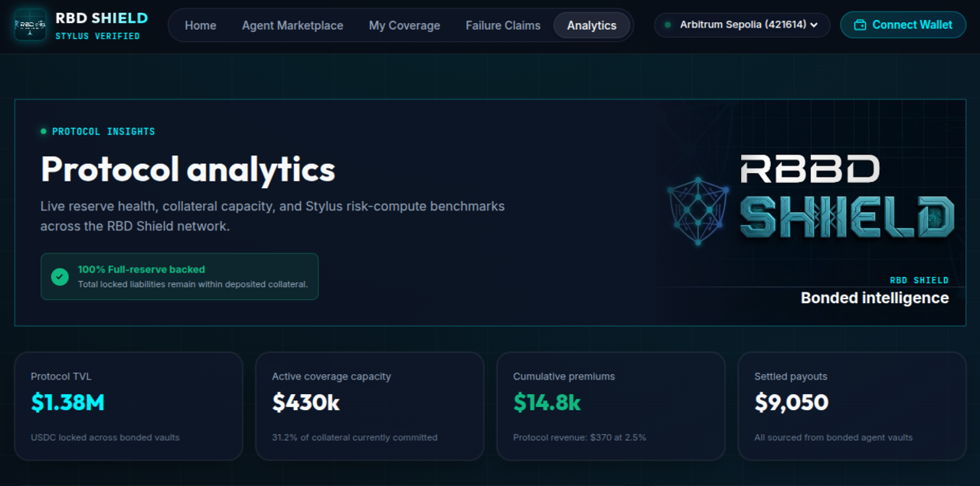The width and height of the screenshot is (980, 486).
Task: Open the Failure Claims tab
Action: (503, 25)
